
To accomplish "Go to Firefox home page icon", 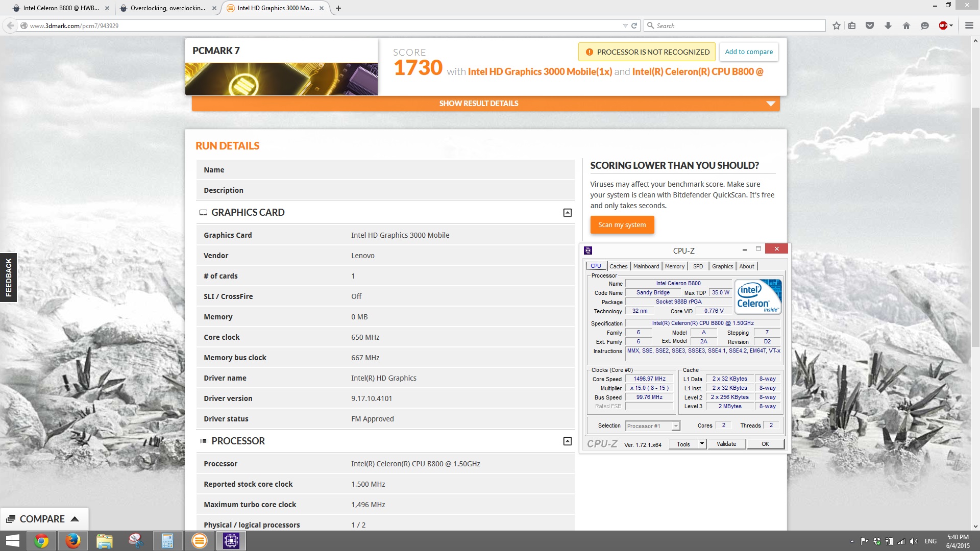I will click(x=906, y=26).
